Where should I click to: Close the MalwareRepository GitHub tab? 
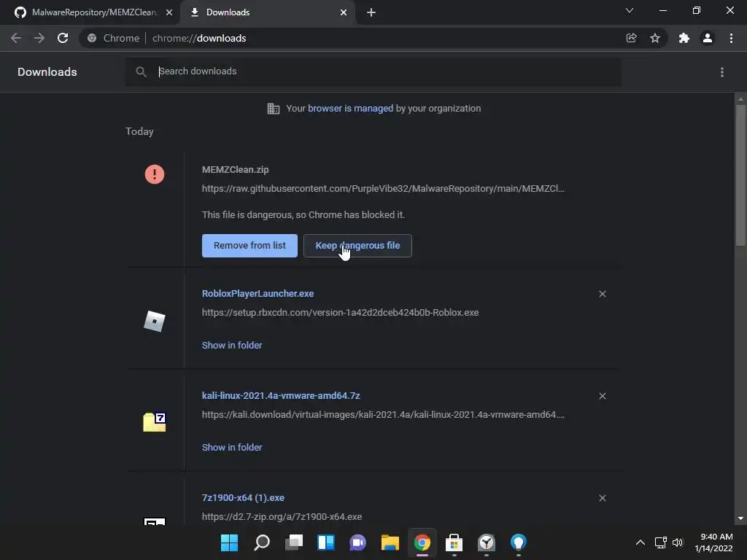click(x=169, y=12)
